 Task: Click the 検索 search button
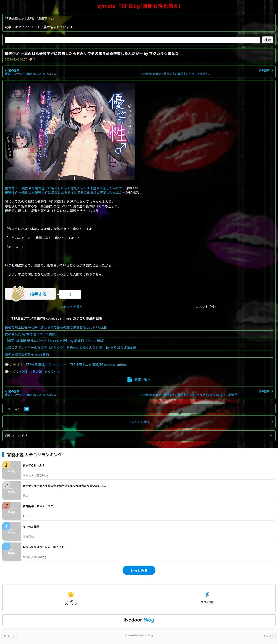[267, 40]
